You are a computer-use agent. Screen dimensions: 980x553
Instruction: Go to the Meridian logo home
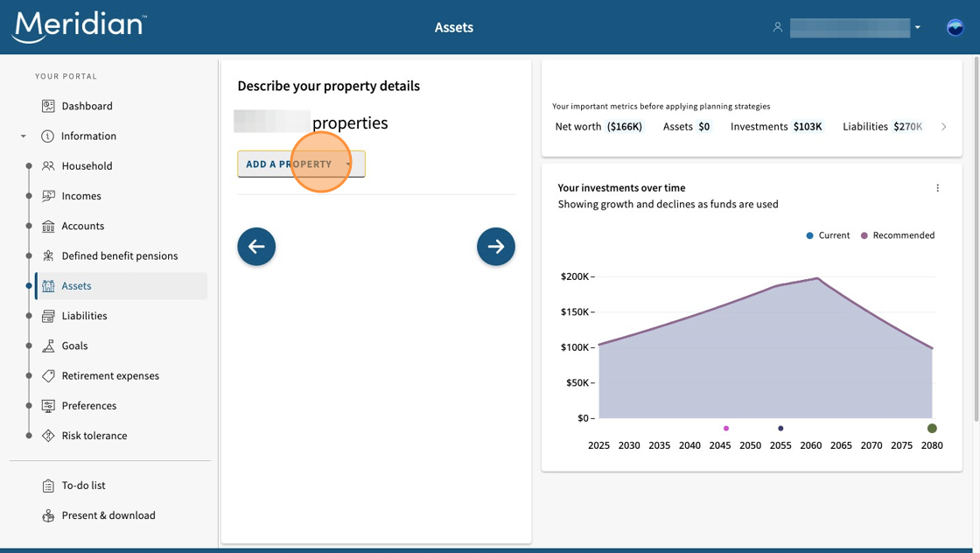coord(80,27)
